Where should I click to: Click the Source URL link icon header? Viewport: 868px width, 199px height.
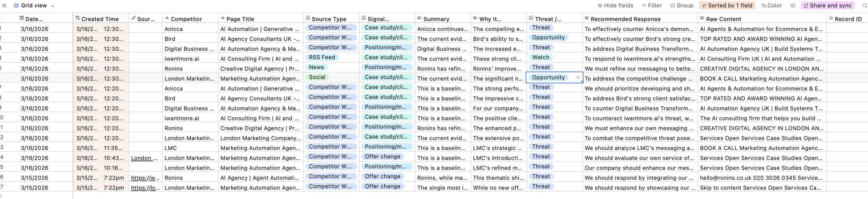tap(133, 18)
